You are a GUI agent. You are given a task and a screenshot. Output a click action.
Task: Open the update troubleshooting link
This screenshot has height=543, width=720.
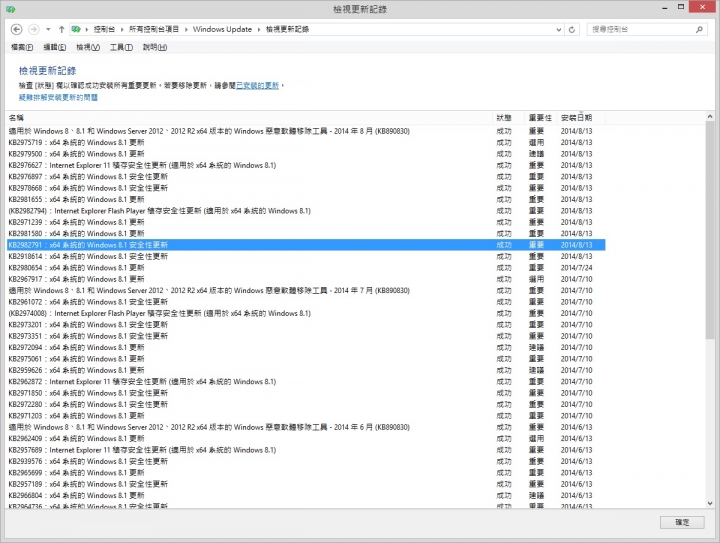(58, 97)
